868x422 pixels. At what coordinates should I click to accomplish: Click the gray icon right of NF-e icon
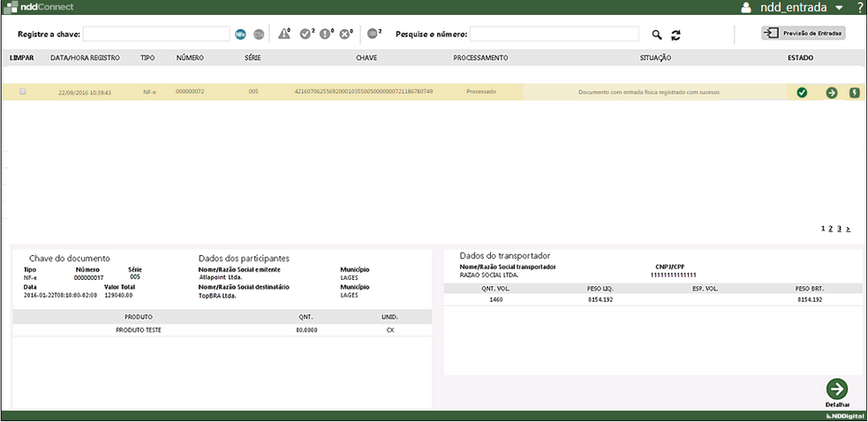(x=259, y=34)
